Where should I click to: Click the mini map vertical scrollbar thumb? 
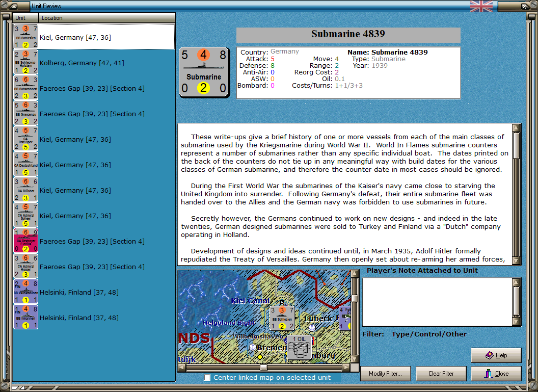point(355,298)
